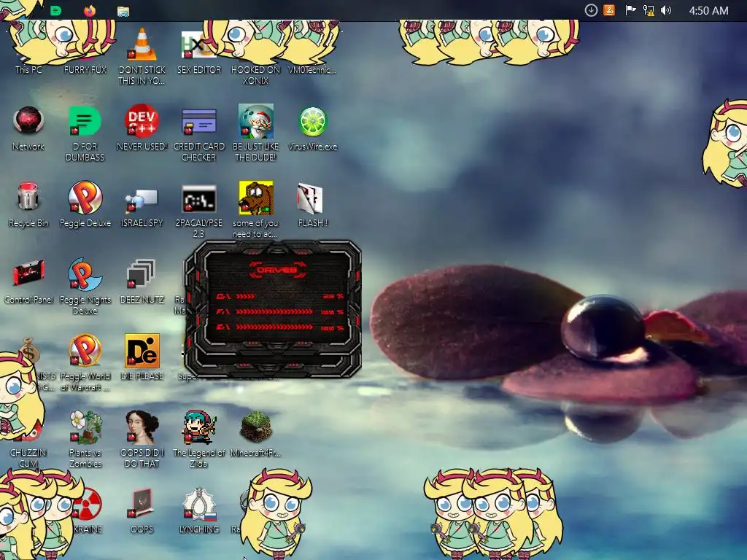Click the green notes app taskbar icon

click(55, 10)
